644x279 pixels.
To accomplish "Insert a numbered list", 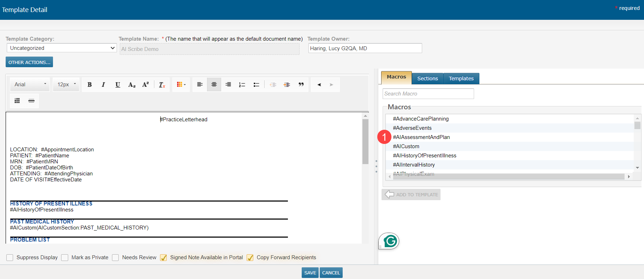I will 242,85.
